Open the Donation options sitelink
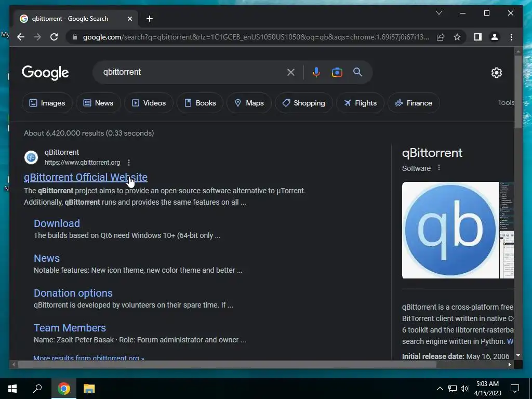This screenshot has width=532, height=399. pos(73,293)
